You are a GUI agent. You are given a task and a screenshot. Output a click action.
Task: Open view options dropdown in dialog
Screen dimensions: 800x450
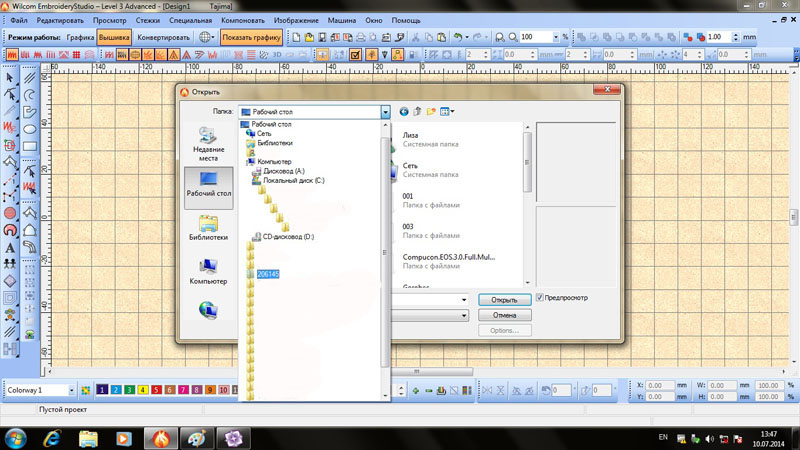click(447, 113)
